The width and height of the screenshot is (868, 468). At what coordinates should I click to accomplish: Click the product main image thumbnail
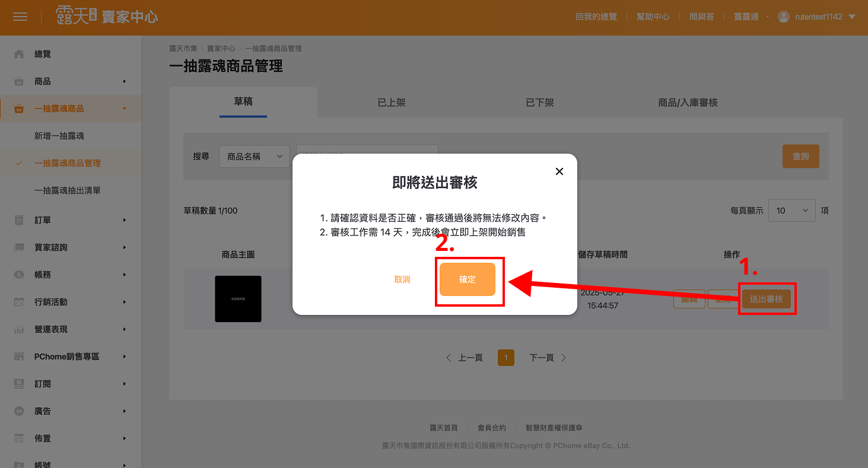238,299
